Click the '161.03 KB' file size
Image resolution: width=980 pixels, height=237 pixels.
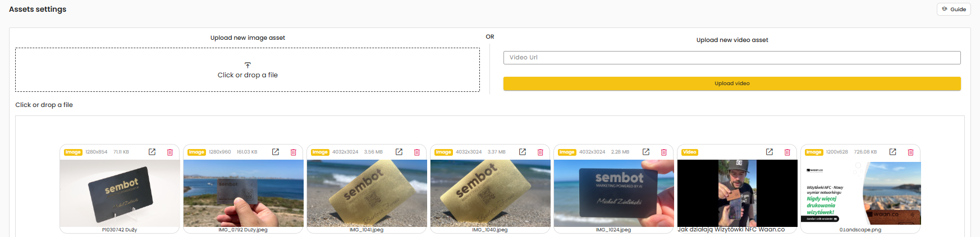tap(247, 152)
